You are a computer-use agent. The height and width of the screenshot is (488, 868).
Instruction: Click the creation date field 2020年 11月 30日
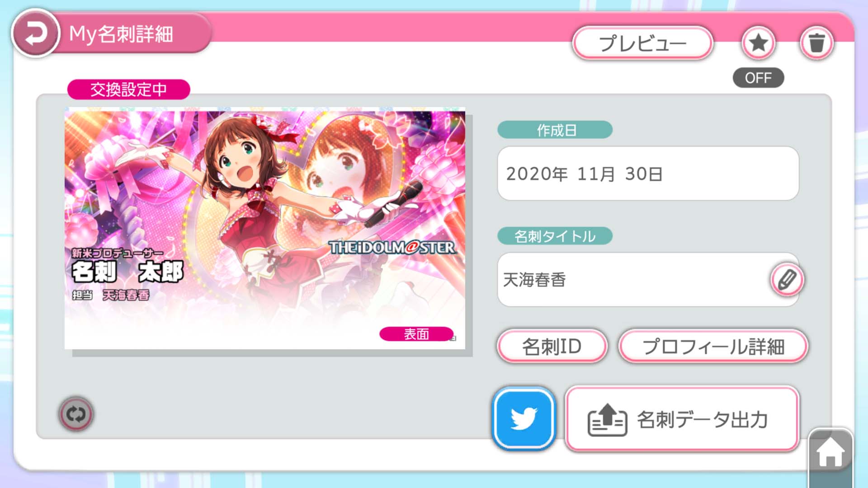pos(648,174)
